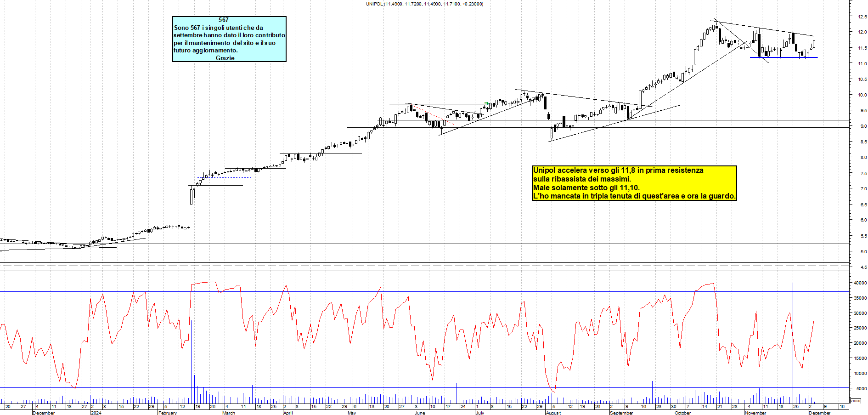
Task: Select the line 'futuro aggiornamento.' in cyan box
Action: click(206, 50)
